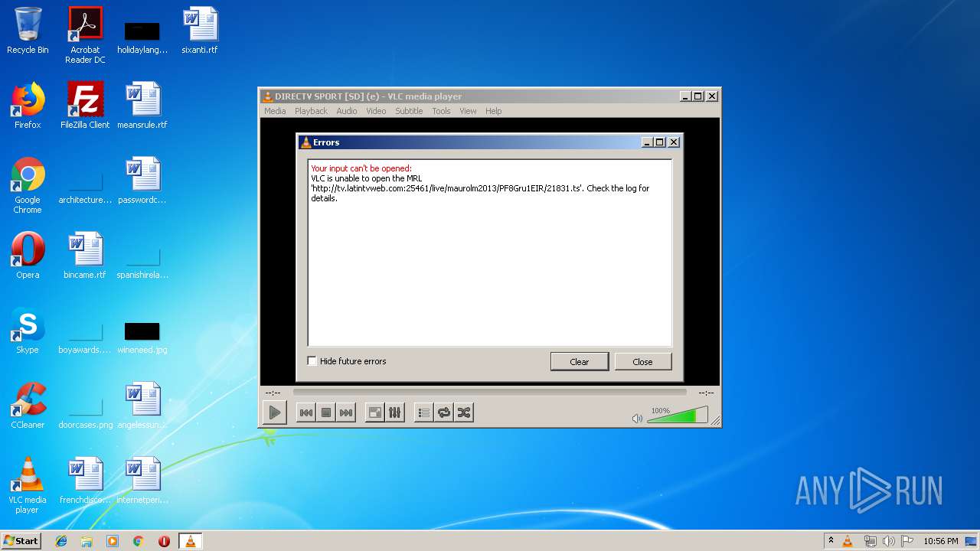Screen dimensions: 980x551
Task: Toggle loop mode icon in VLC
Action: pos(443,412)
